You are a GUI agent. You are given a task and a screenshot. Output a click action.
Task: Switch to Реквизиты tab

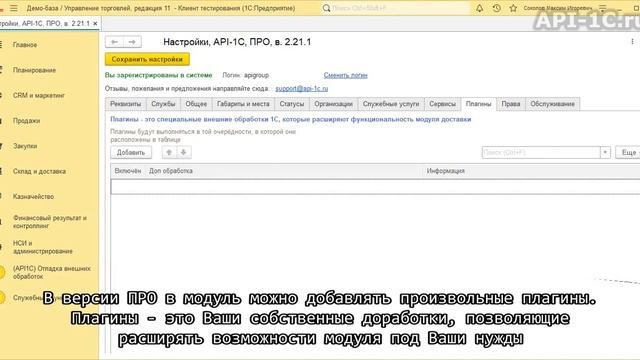(x=125, y=104)
